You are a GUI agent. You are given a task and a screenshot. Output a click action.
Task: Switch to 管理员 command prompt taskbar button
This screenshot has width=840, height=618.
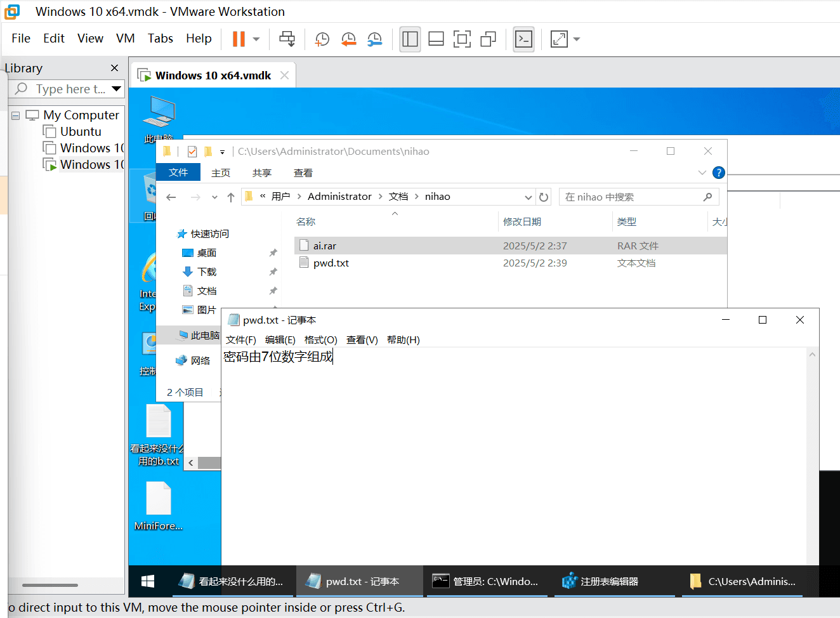(487, 581)
